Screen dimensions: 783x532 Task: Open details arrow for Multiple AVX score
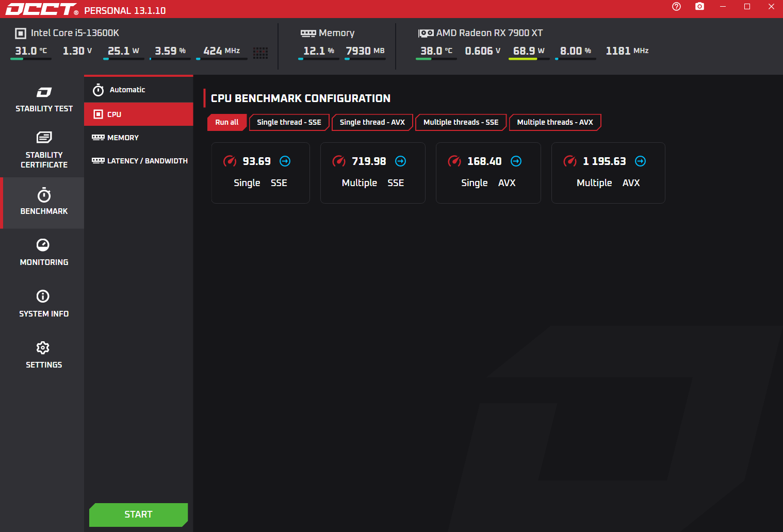(x=640, y=161)
